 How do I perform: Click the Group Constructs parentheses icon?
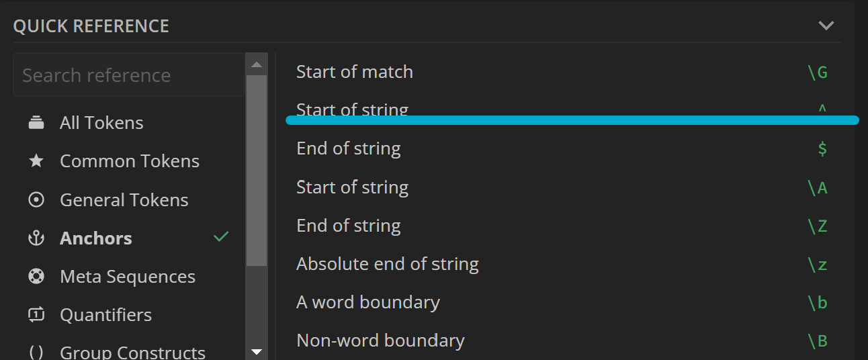(36, 353)
